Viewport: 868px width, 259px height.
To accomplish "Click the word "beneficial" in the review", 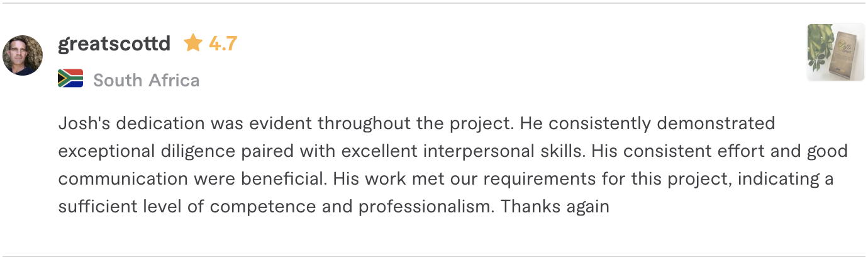I will click(284, 179).
